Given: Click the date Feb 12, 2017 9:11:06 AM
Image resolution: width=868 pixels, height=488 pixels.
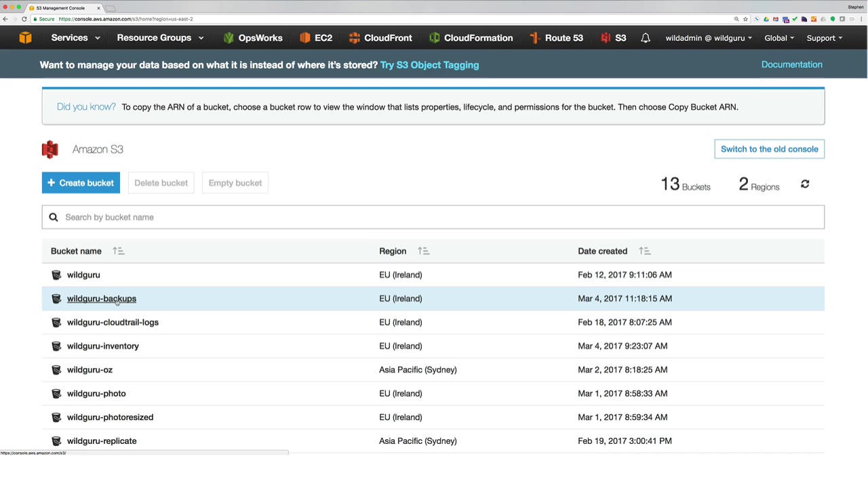Looking at the screenshot, I should [625, 275].
